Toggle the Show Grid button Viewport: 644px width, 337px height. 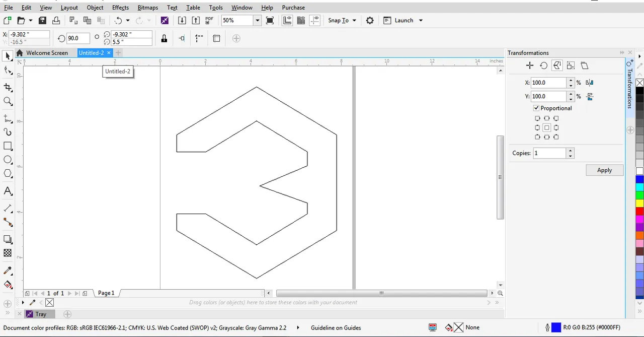301,20
